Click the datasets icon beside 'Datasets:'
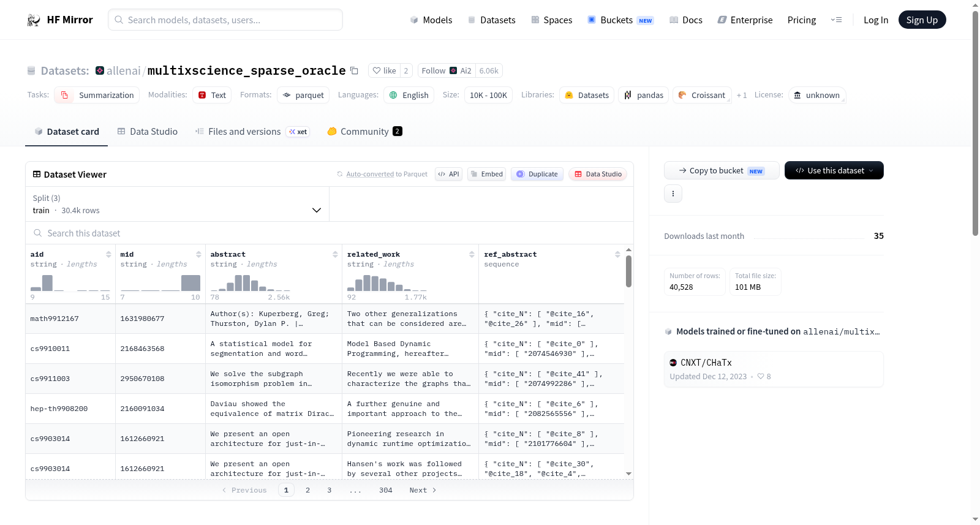The height and width of the screenshot is (525, 980). click(31, 70)
